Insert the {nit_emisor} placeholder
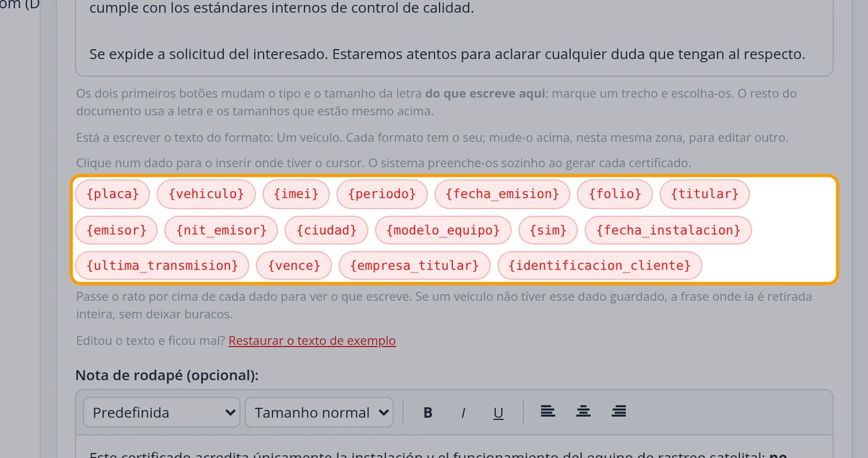This screenshot has width=868, height=458. tap(221, 230)
